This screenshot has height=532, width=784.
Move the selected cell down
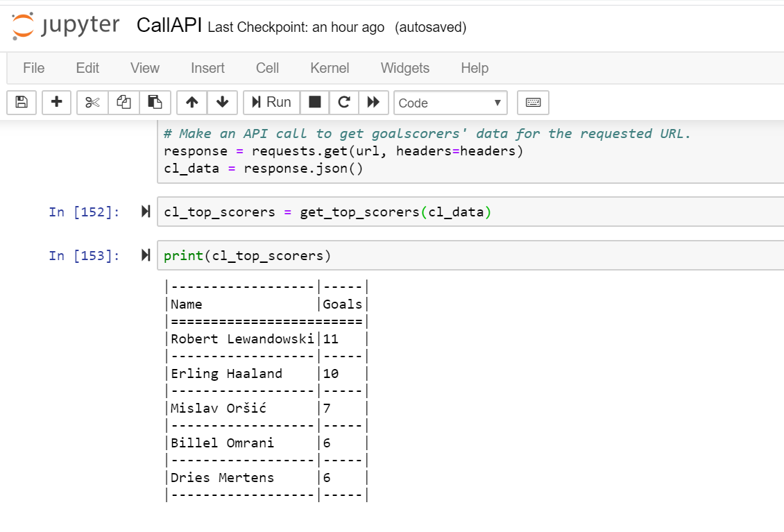[x=222, y=102]
